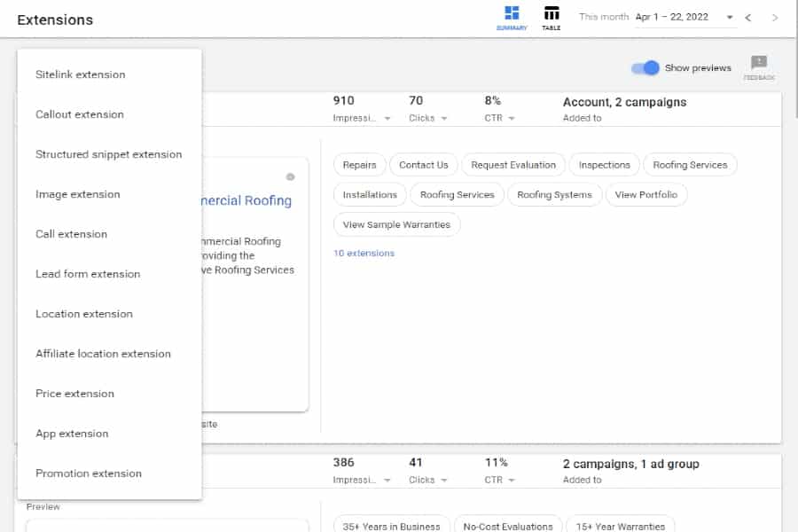
Task: Click the Inspections chip
Action: coord(604,165)
